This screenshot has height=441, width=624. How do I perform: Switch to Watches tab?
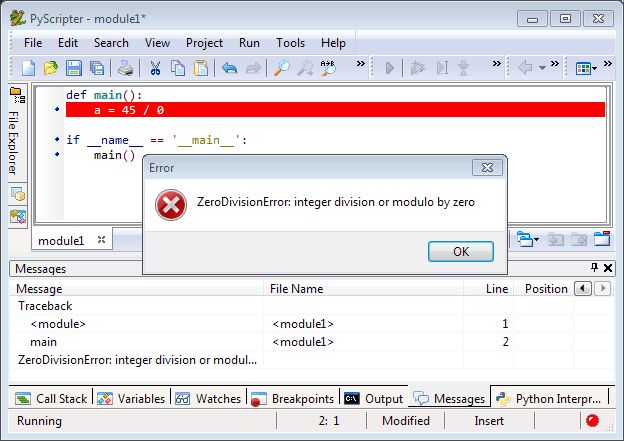coord(209,398)
